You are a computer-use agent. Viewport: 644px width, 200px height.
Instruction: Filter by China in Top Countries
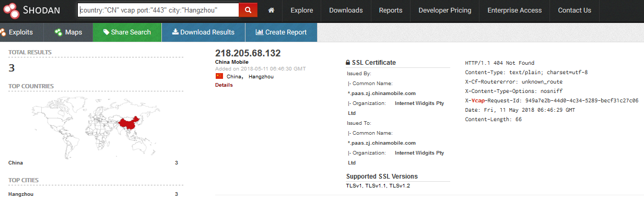coord(16,163)
